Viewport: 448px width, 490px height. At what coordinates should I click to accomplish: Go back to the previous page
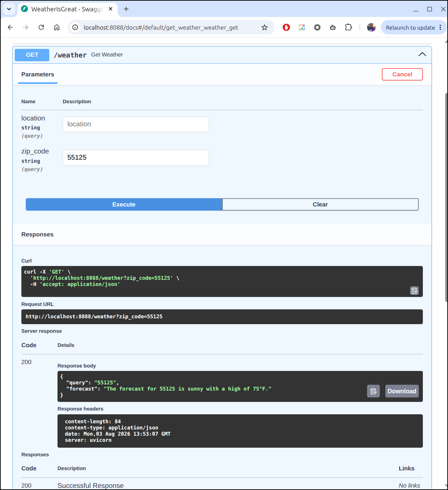click(x=10, y=27)
